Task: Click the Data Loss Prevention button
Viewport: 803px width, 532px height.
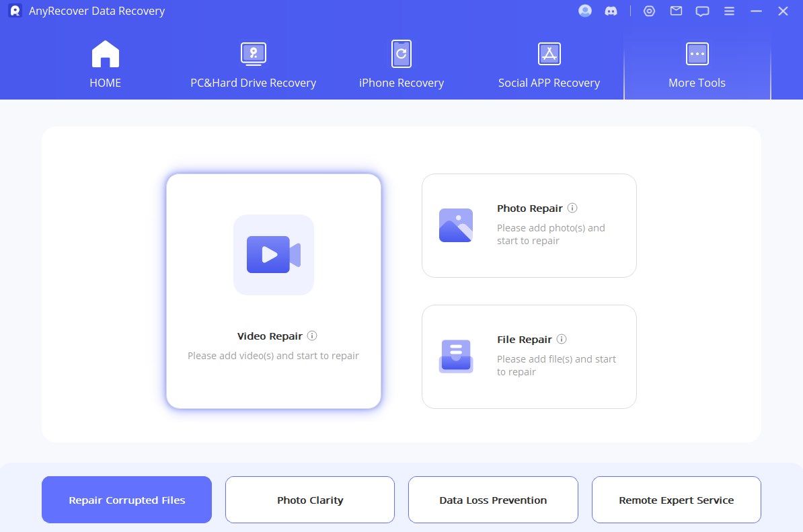Action: pyautogui.click(x=493, y=500)
